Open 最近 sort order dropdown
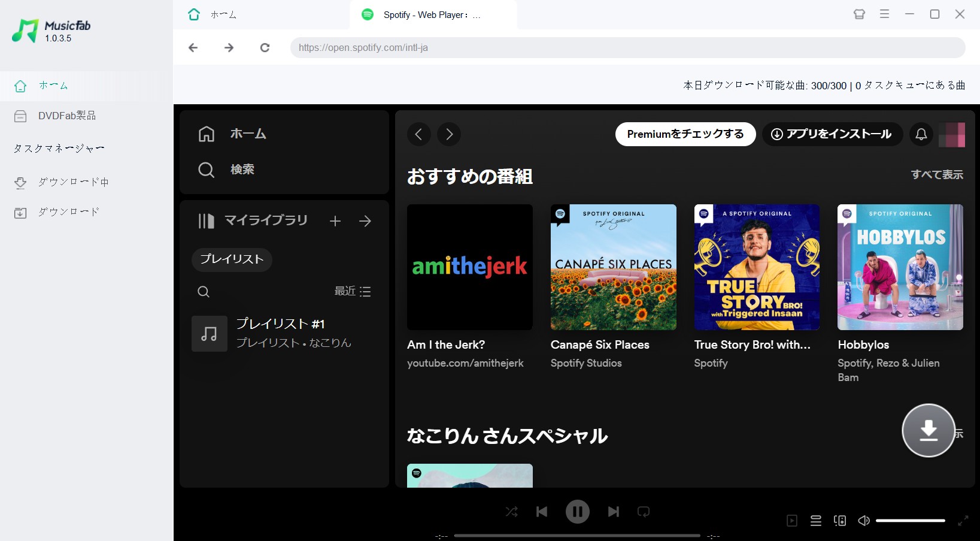 point(352,291)
